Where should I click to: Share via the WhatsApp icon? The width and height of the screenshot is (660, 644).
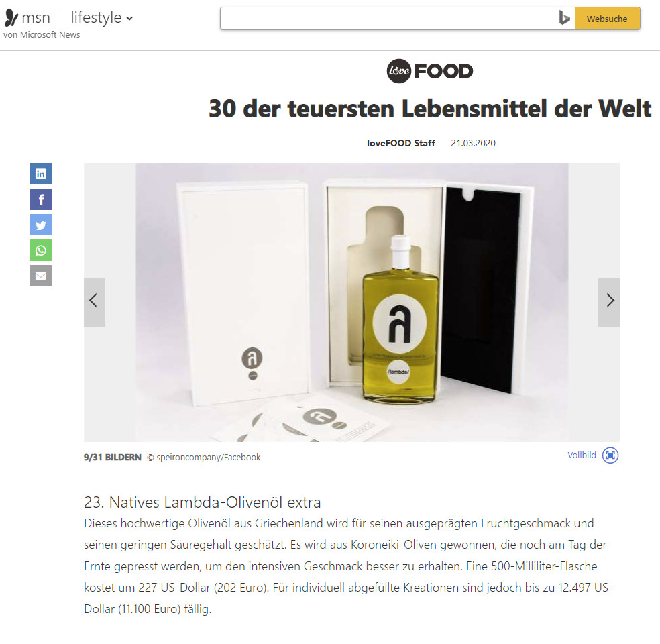[41, 250]
